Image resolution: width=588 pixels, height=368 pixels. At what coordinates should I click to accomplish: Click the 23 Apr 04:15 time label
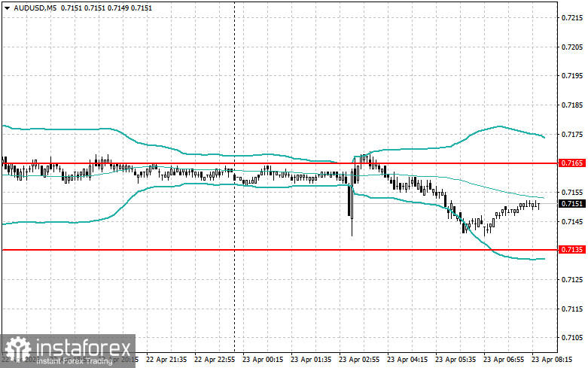[x=407, y=360]
